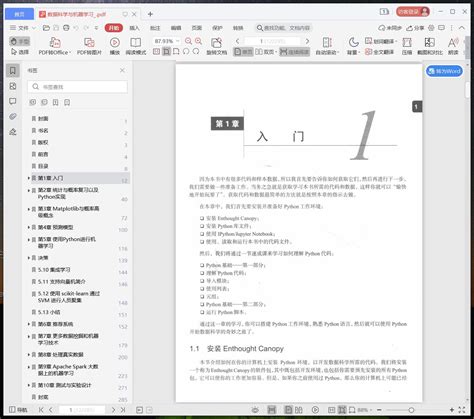Image resolution: width=474 pixels, height=419 pixels.
Task: Click the 背景 moon icon
Action: tap(353, 46)
